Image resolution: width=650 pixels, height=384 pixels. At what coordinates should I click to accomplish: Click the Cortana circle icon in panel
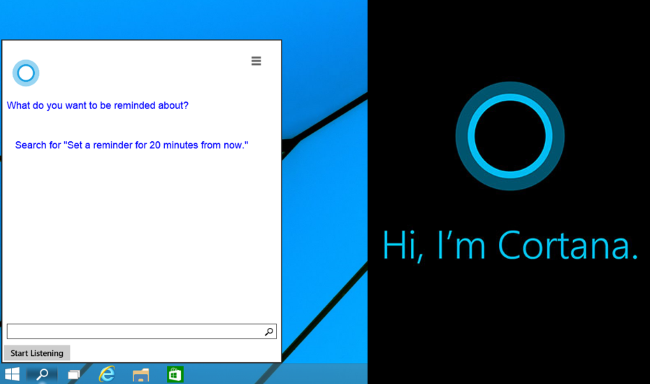click(x=26, y=73)
